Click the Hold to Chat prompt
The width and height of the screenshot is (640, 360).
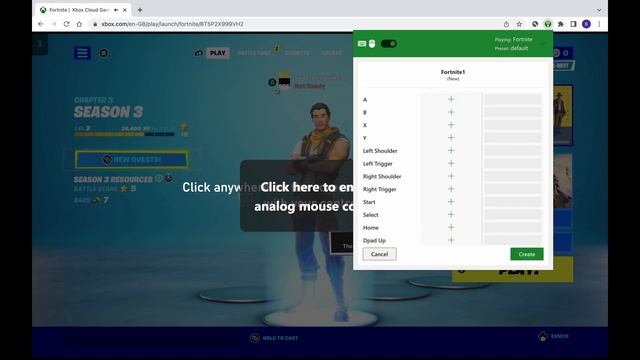pos(274,338)
